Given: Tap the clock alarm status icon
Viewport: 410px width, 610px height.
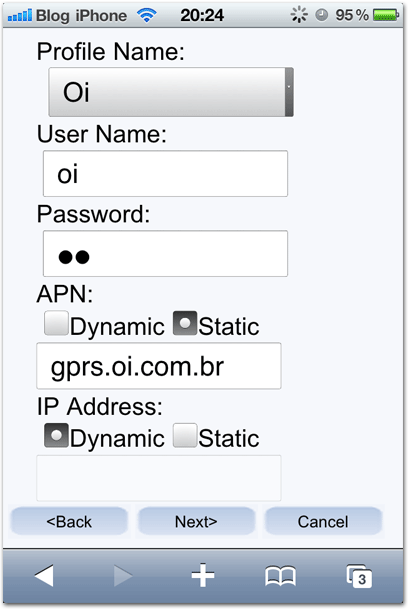Looking at the screenshot, I should [321, 15].
